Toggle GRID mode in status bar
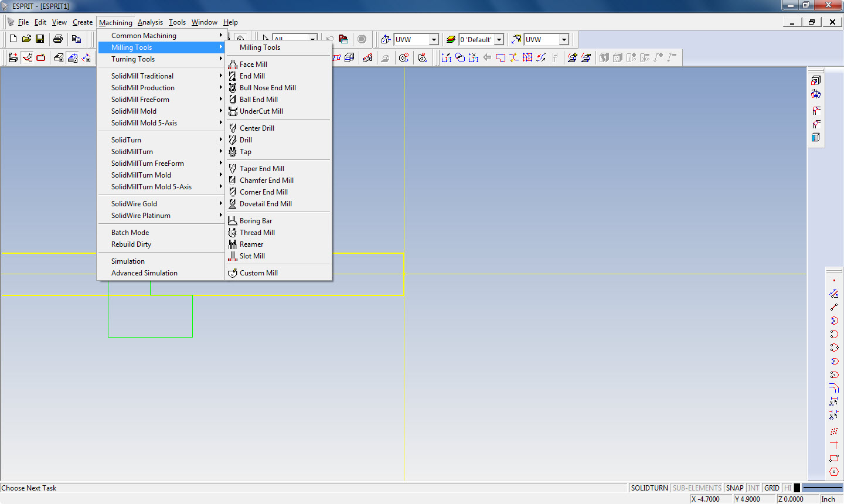 click(772, 488)
